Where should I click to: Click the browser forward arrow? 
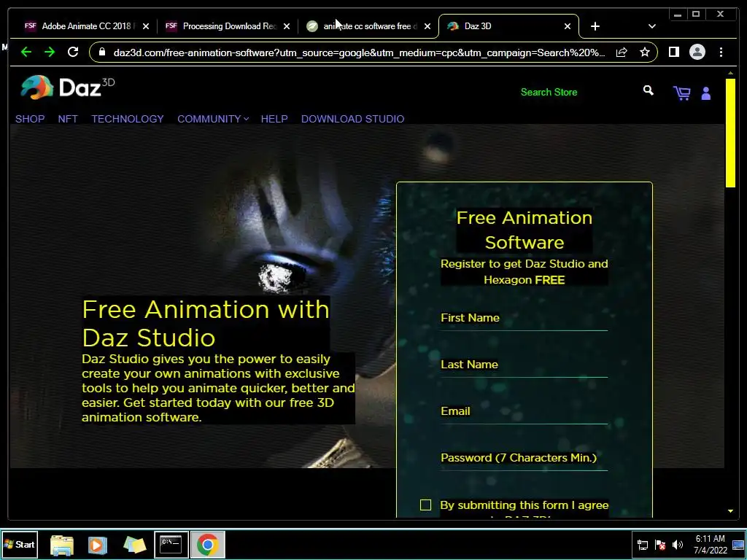coord(50,52)
